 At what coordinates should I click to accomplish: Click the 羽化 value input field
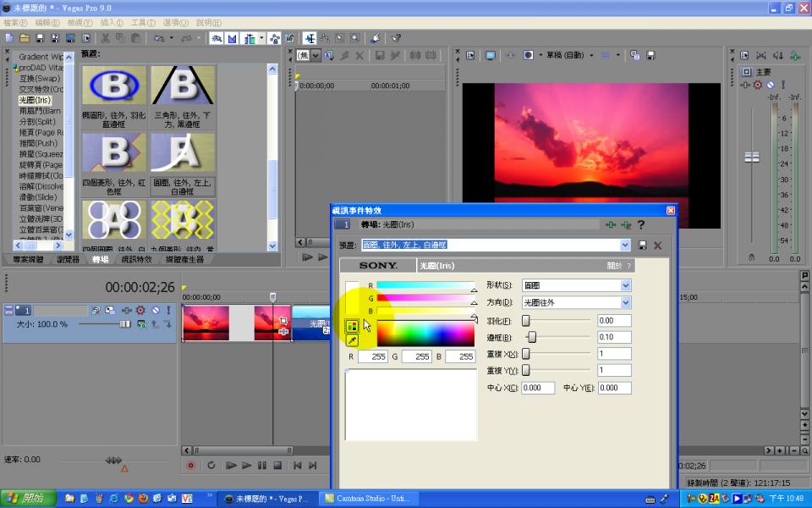(613, 321)
